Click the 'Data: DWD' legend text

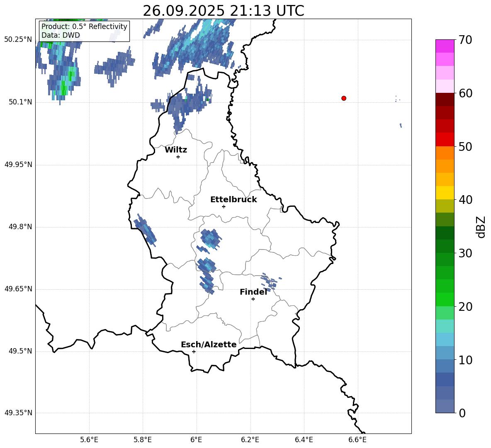[61, 35]
